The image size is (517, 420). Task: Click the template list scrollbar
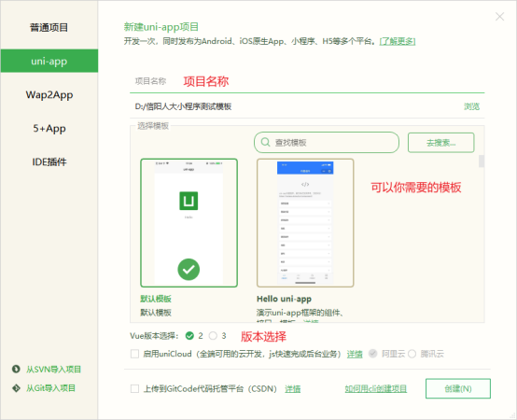[482, 161]
